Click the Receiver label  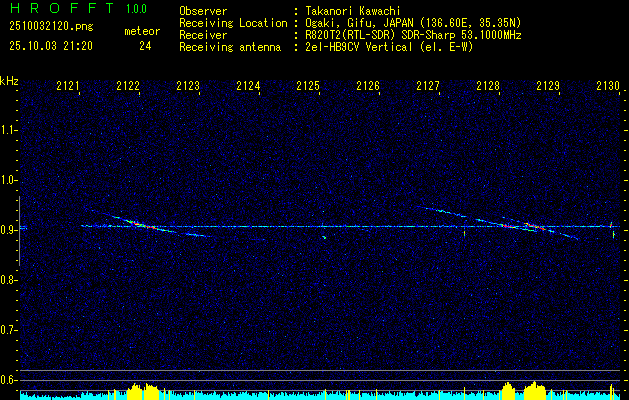[x=203, y=35]
